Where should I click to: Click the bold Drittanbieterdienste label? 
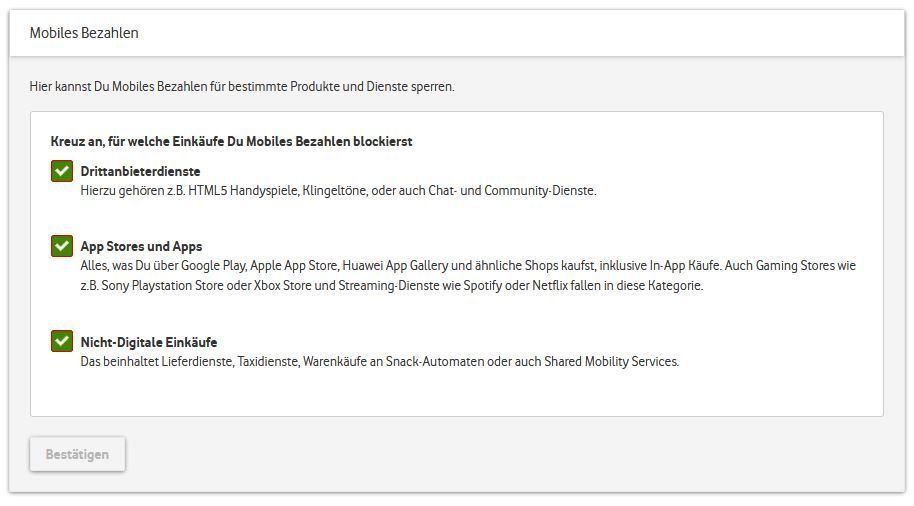[x=140, y=172]
